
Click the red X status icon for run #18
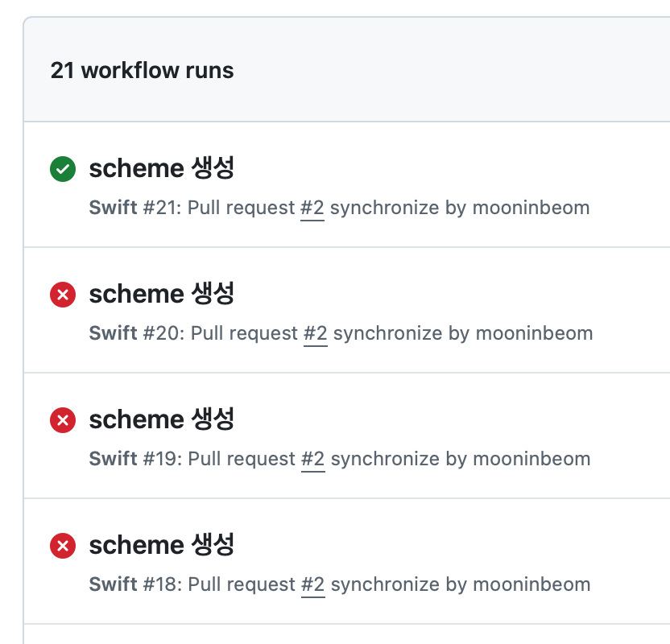63,546
